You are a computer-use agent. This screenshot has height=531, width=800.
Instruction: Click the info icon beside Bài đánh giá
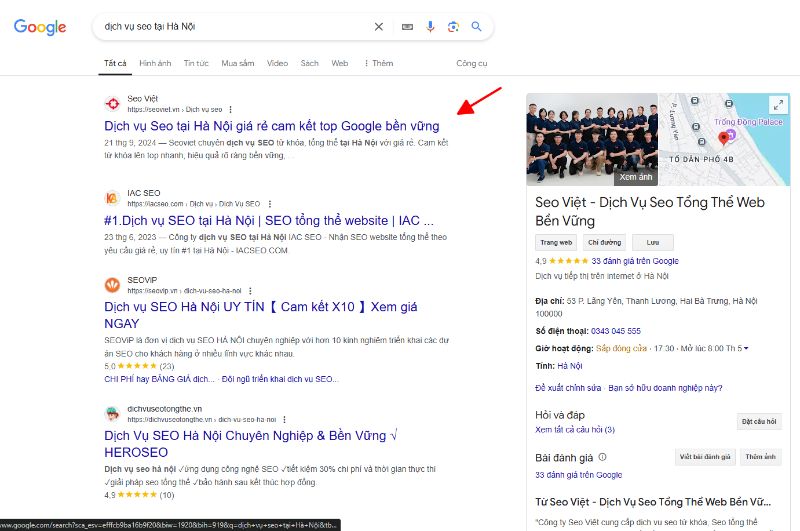point(602,457)
